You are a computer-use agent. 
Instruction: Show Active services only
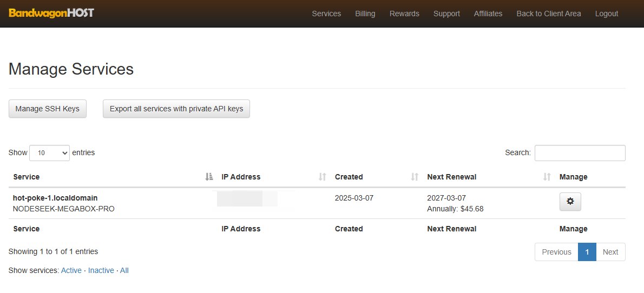(71, 270)
